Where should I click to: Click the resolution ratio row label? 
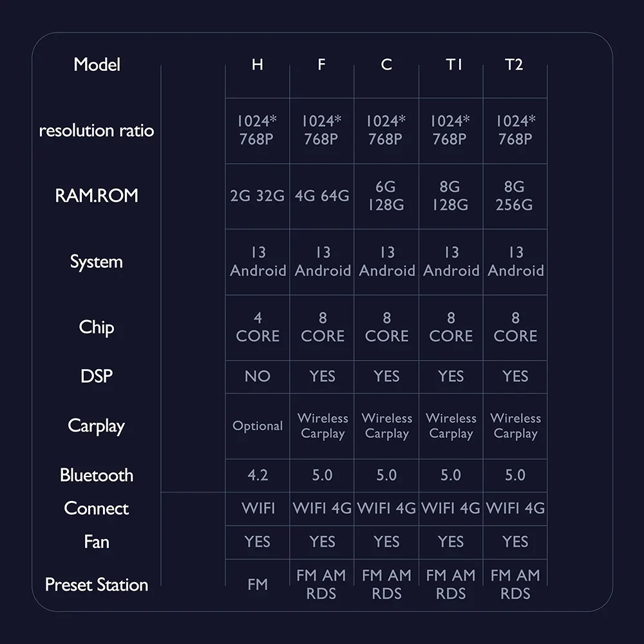point(97,131)
